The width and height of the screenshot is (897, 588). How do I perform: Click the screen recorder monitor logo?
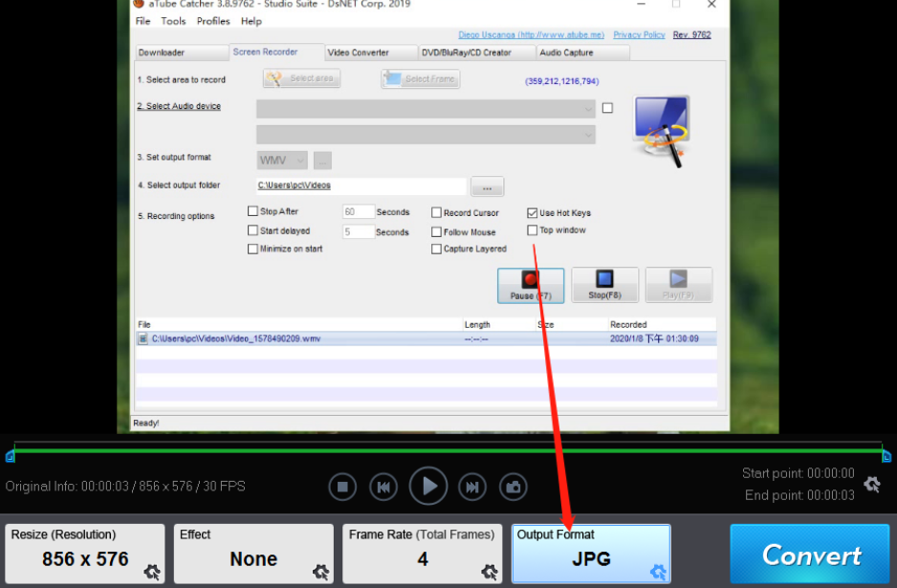(x=662, y=131)
